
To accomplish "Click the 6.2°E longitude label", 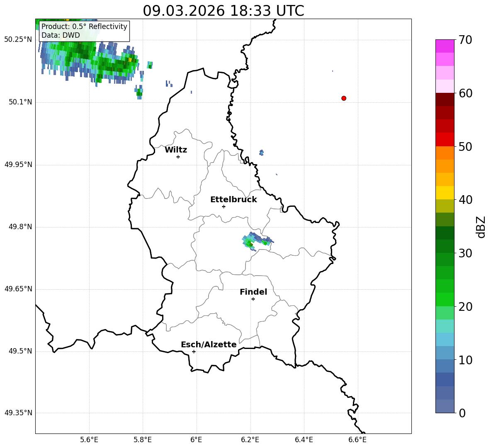I will (250, 440).
